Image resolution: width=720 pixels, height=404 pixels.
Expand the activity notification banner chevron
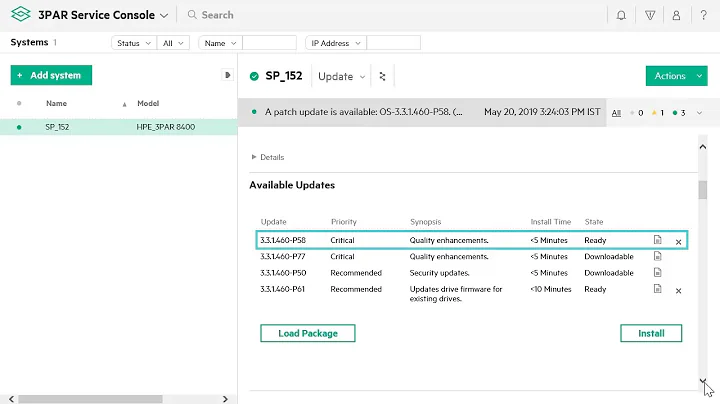tap(699, 112)
